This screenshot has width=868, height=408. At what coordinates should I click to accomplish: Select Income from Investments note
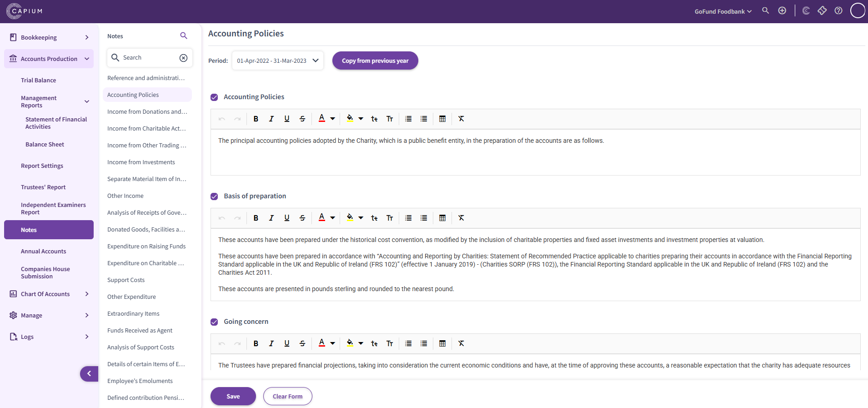141,162
